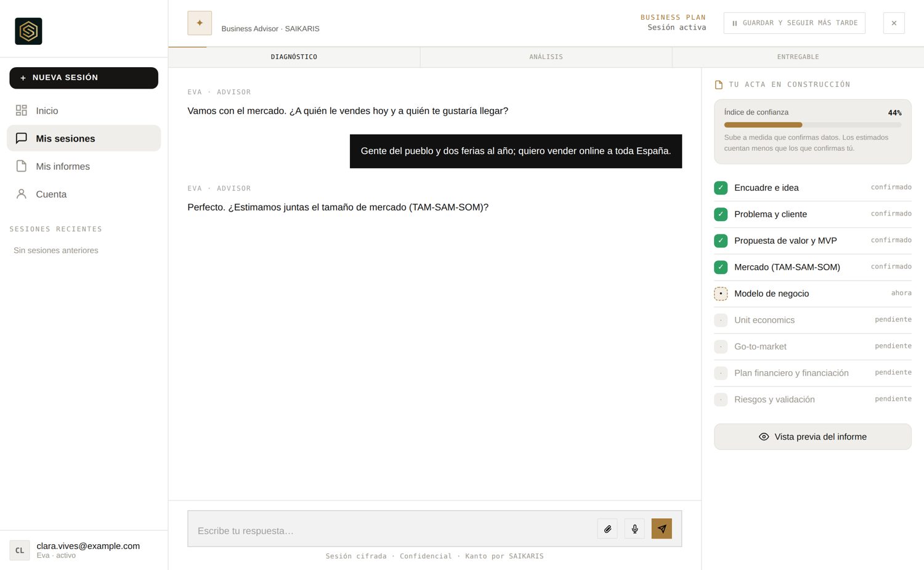Start a new session with Nueva sesión
Viewport: 924px width, 570px height.
click(84, 78)
